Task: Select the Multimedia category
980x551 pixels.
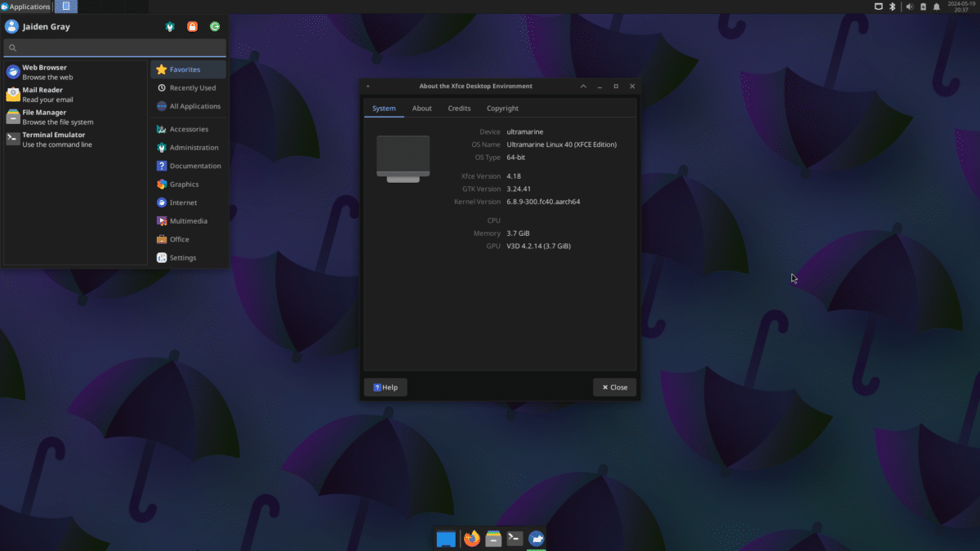Action: (x=188, y=220)
